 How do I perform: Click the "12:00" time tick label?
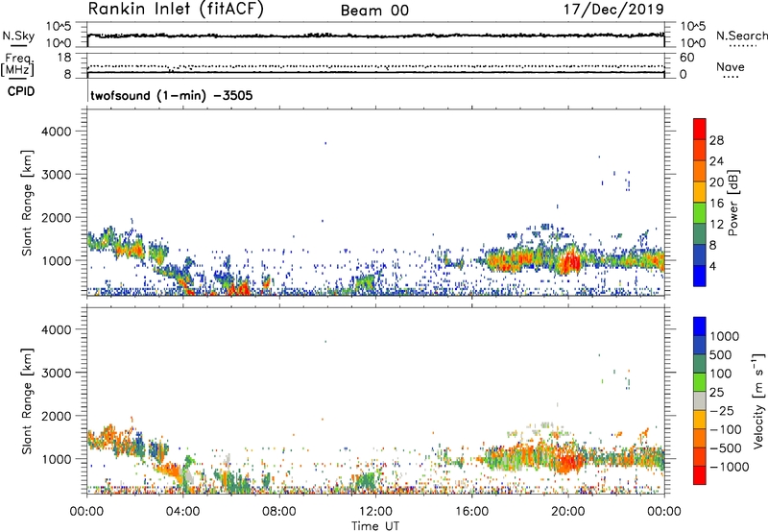[375, 512]
